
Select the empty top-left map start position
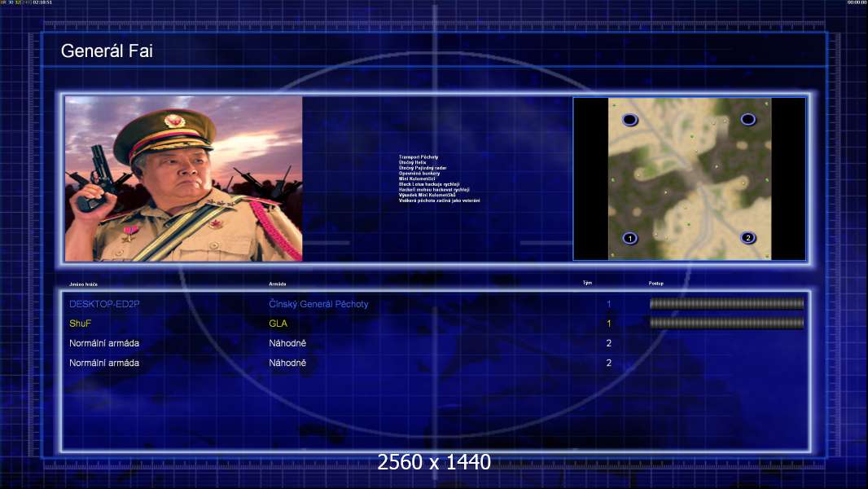pyautogui.click(x=630, y=120)
